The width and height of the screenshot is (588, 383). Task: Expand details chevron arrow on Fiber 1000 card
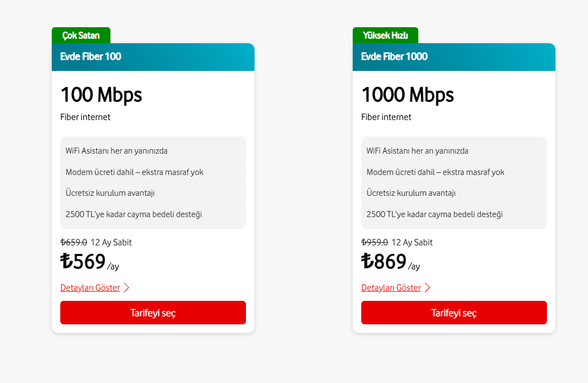click(x=427, y=288)
